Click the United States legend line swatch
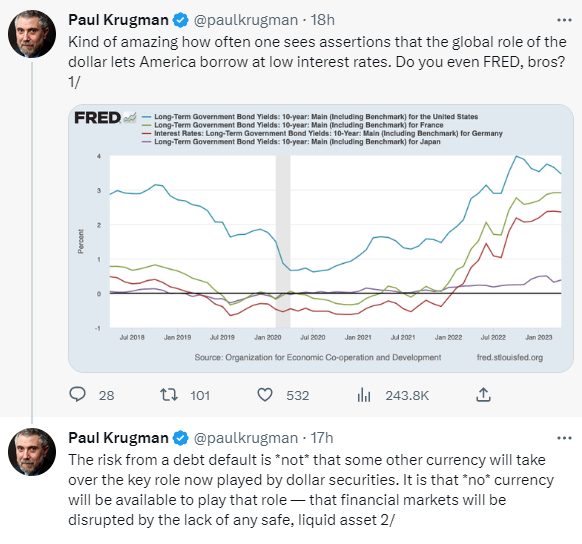Screen dimensions: 582x544 pyautogui.click(x=147, y=117)
